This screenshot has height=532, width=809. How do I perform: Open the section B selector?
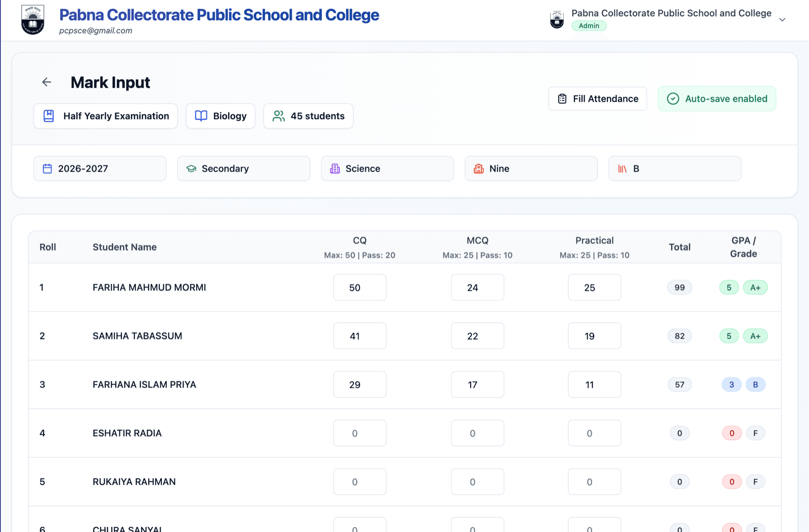[x=675, y=168]
